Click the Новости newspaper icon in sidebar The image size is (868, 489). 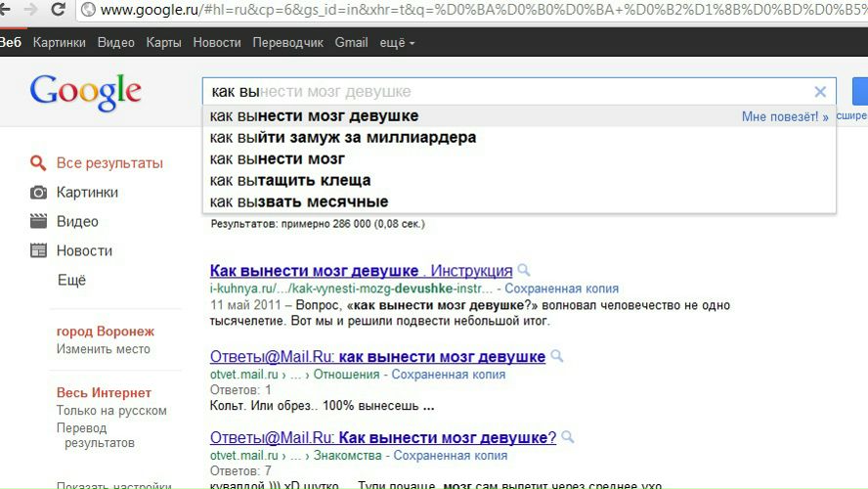pyautogui.click(x=38, y=251)
